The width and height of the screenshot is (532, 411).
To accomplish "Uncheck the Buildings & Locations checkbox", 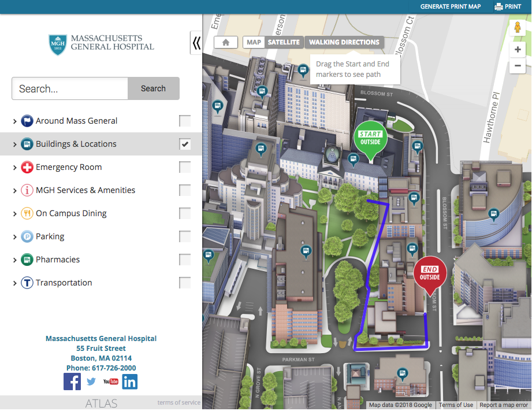I will [x=185, y=144].
